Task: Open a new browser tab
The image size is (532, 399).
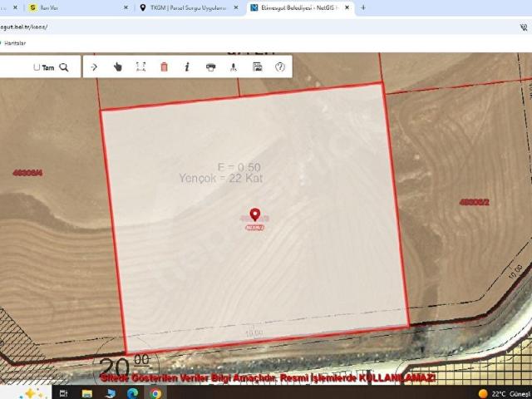Action: coord(363,7)
